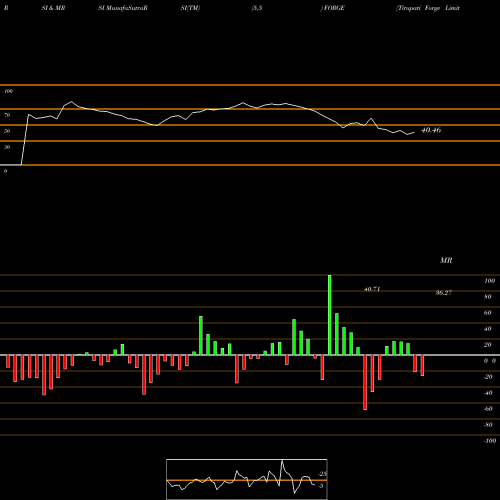Click the -100 label on the MR axis

(x=490, y=441)
